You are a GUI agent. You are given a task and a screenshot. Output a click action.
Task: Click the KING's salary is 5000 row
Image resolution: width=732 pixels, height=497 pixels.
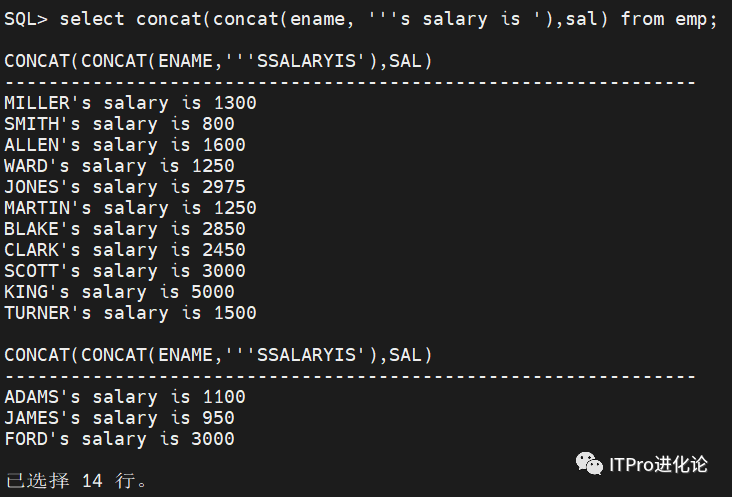click(119, 292)
